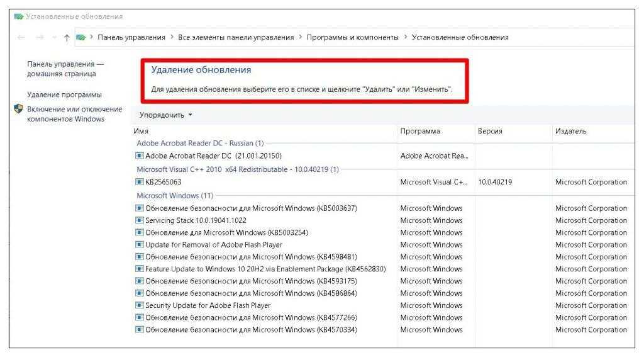Screen dimensions: 644x357
Task: Click the control panel icon in address bar
Action: pos(80,38)
